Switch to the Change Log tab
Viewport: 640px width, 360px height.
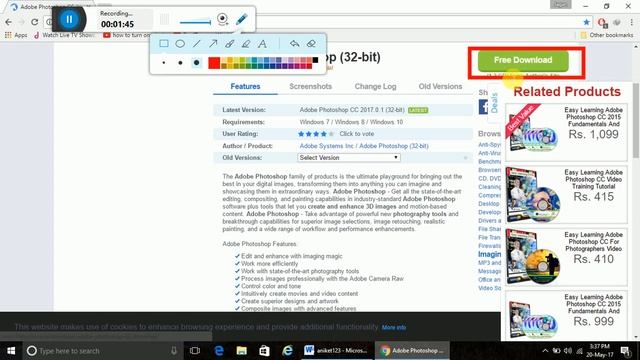coord(376,87)
